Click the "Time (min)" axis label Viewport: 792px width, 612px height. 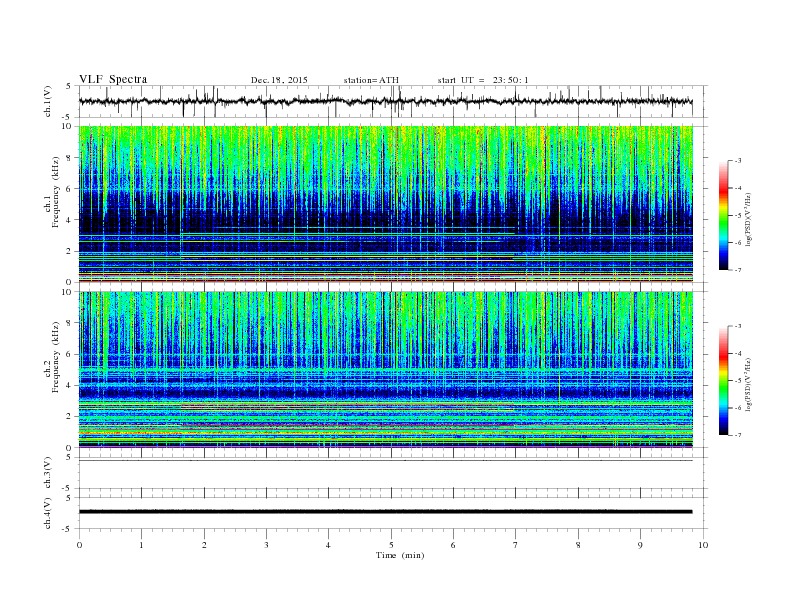point(400,555)
